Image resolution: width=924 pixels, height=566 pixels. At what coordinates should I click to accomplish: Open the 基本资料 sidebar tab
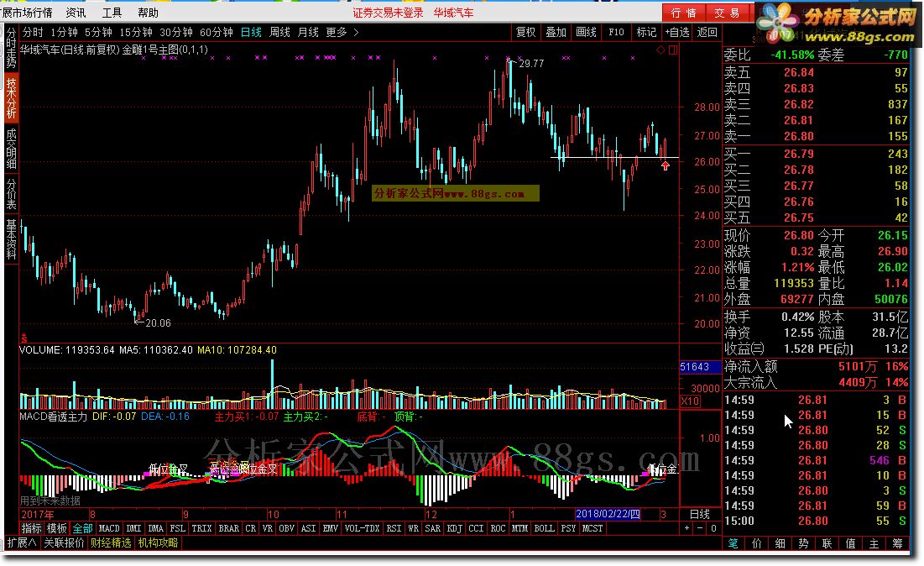11,238
